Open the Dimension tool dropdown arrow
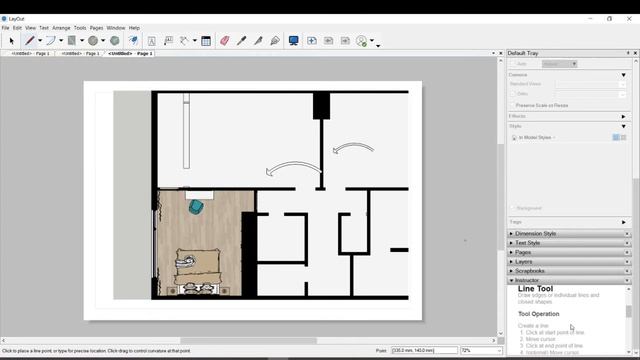The image size is (640, 360). pyautogui.click(x=195, y=40)
